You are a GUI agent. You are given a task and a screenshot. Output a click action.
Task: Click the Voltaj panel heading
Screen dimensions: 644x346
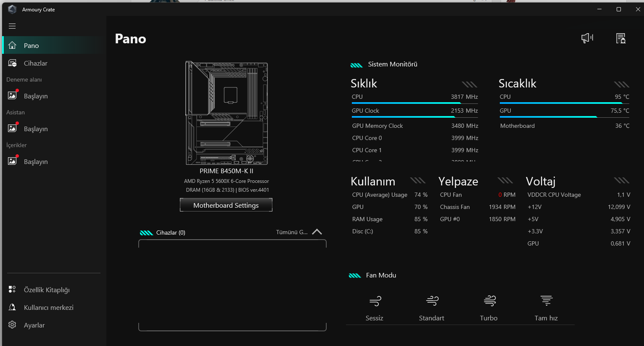[541, 181]
